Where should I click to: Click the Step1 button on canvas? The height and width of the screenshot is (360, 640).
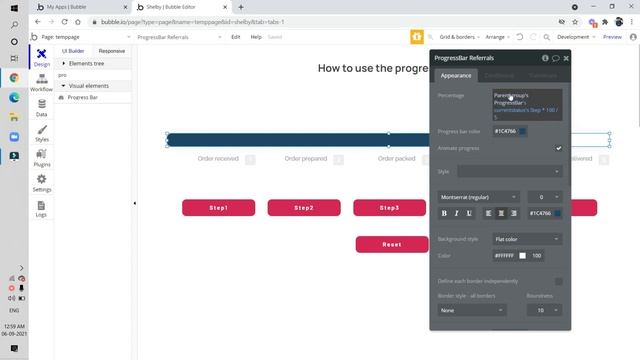tap(218, 208)
